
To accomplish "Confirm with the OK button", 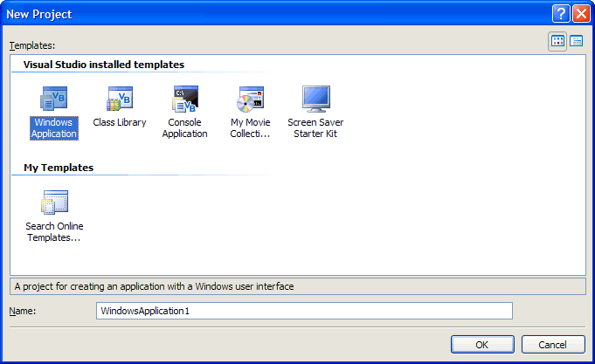I will (x=482, y=344).
